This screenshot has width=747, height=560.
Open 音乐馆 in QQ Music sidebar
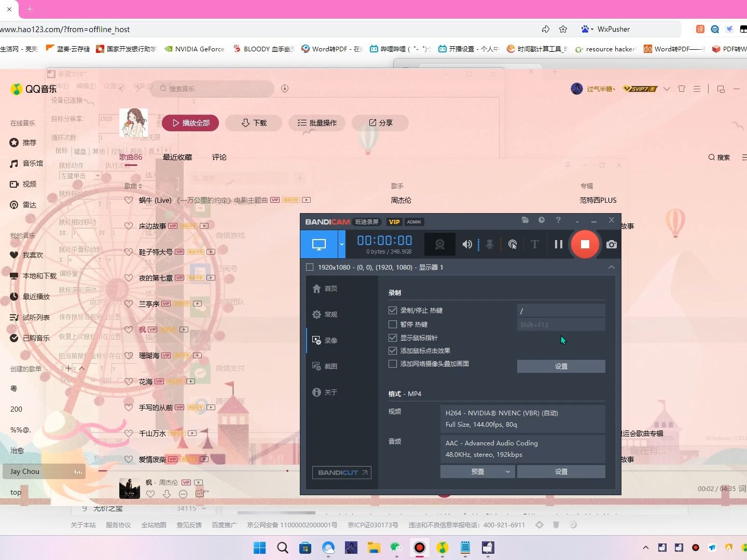27,163
